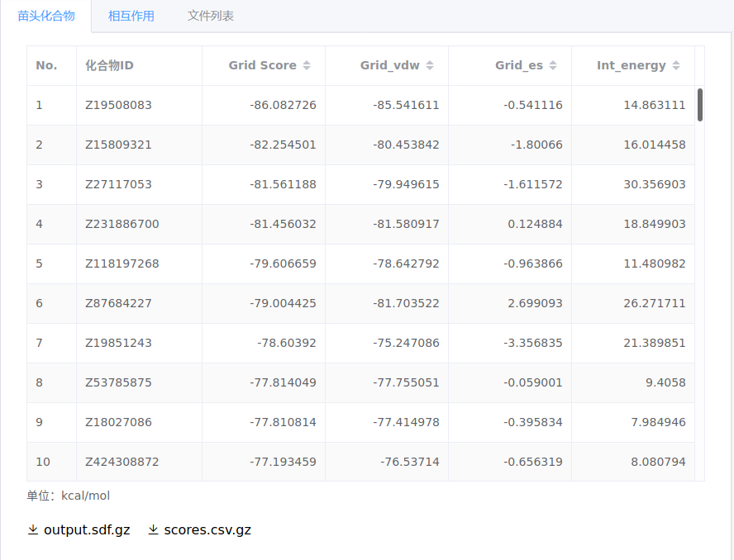Click the 化合物ID column header
Screen dimensions: 734x560
tap(109, 65)
